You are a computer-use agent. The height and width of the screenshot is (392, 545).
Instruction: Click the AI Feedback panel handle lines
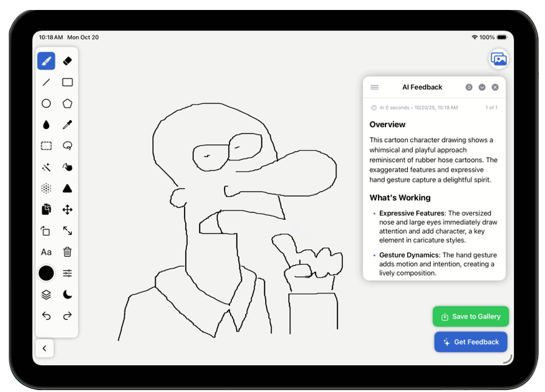[x=374, y=87]
